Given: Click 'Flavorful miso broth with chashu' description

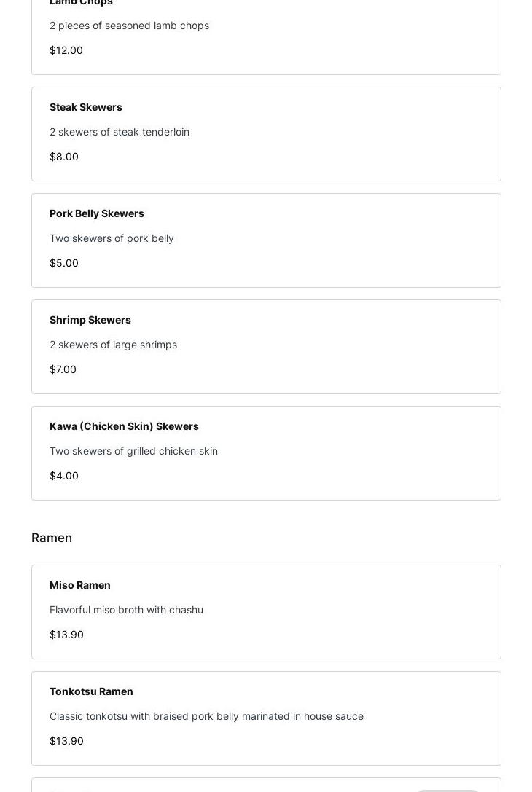Looking at the screenshot, I should point(126,610).
